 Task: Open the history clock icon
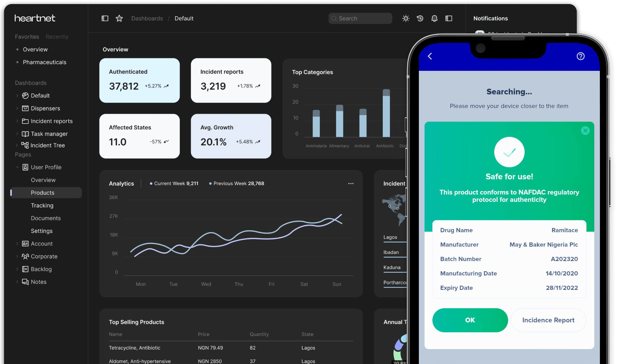point(420,18)
